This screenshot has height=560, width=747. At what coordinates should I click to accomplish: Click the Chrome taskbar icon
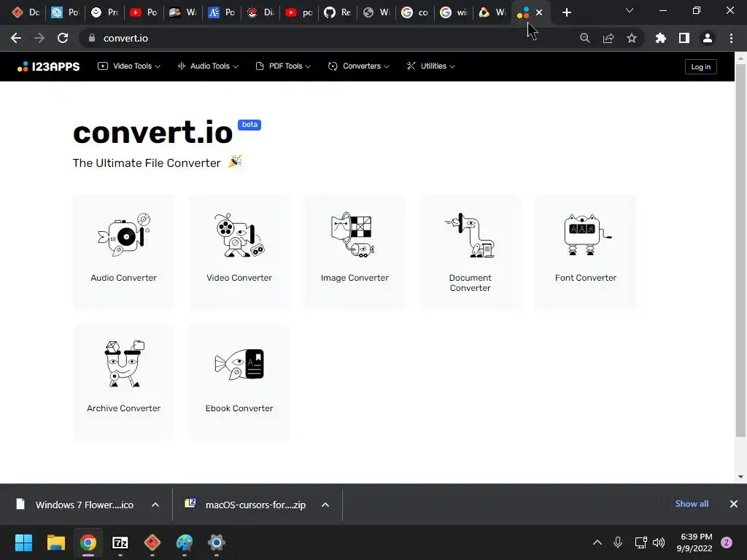[x=88, y=542]
